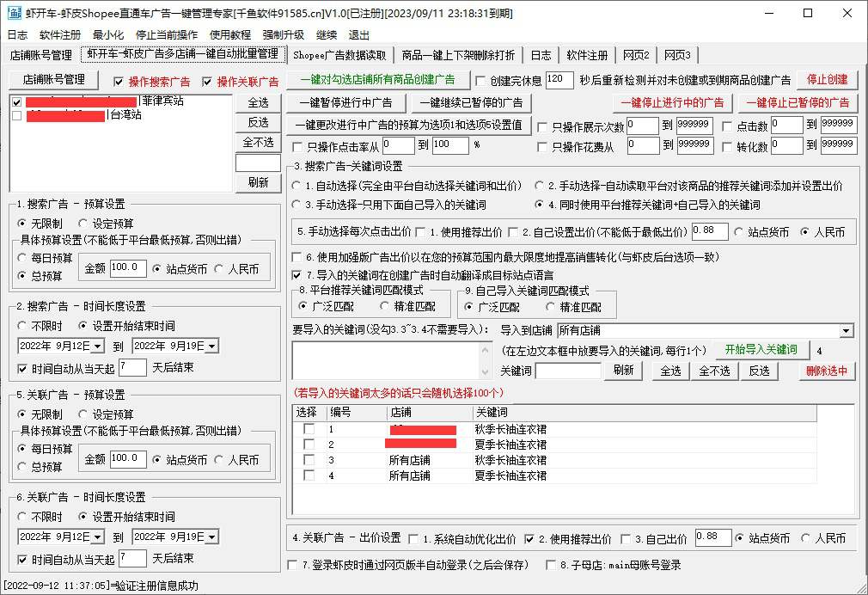Check the row 3 秋季长袖连衣裙 checkbox
868x595 pixels.
click(309, 460)
